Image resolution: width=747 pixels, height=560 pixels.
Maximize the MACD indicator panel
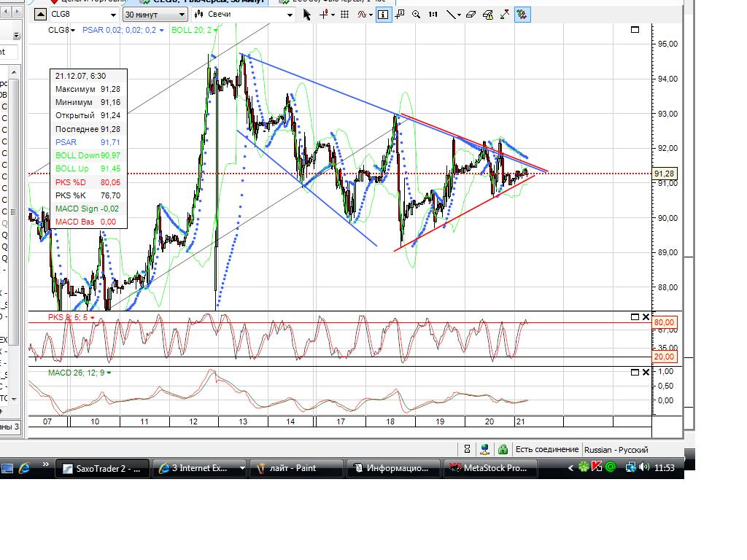coord(635,373)
